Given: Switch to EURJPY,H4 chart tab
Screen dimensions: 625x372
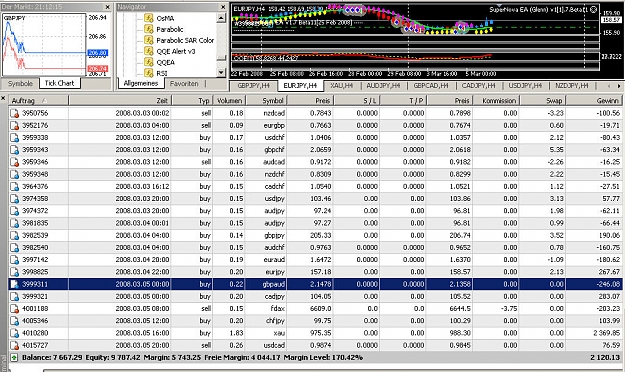Looking at the screenshot, I should [300, 85].
